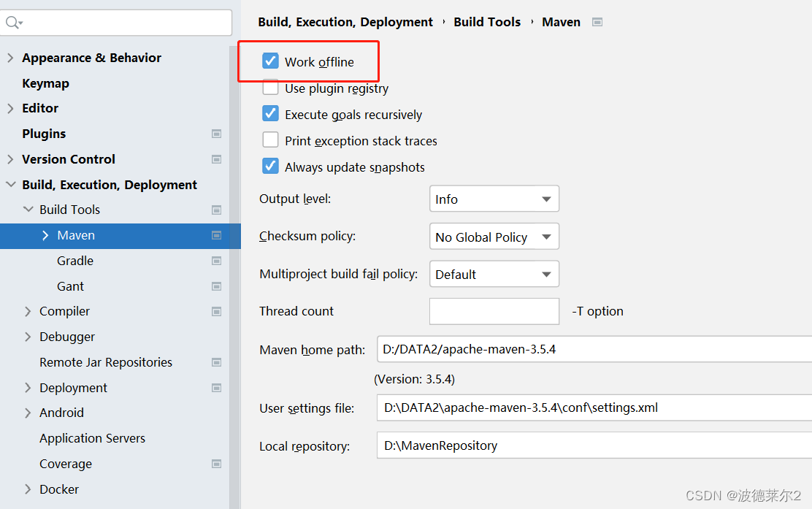Click the search magnifier in the settings search field
812x509 pixels.
(11, 23)
